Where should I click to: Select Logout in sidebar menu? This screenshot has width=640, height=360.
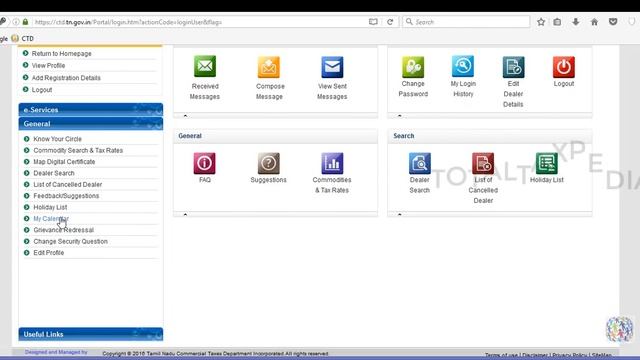click(x=42, y=90)
